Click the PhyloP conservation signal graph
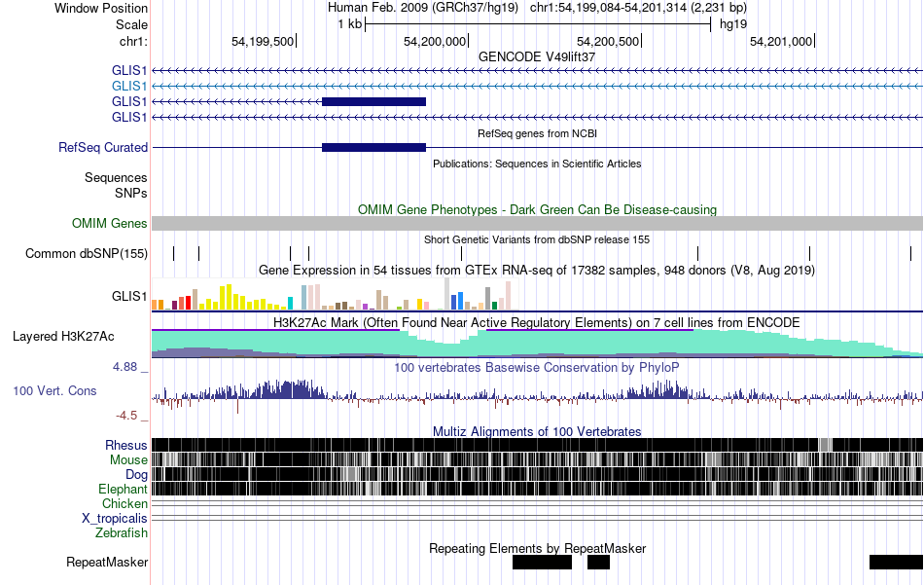 [538, 395]
